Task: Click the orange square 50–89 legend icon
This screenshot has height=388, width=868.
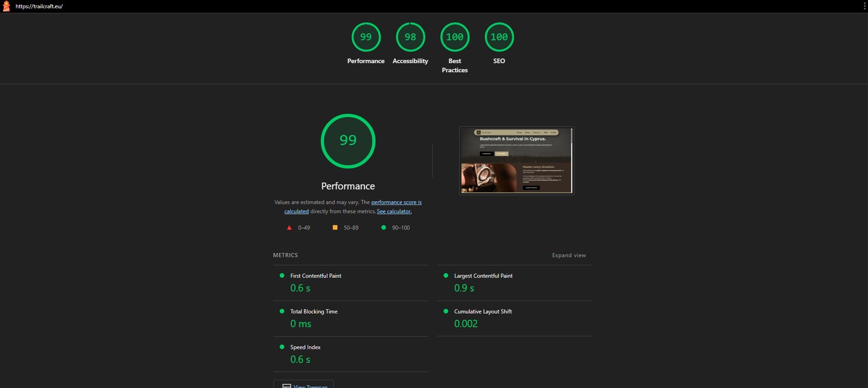Action: pos(335,227)
